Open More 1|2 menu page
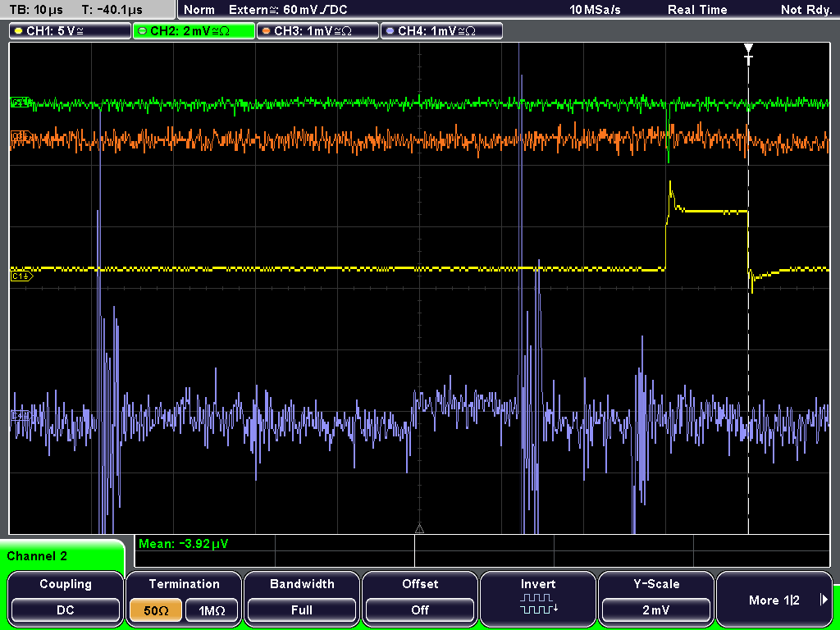840x630 pixels. [x=774, y=598]
